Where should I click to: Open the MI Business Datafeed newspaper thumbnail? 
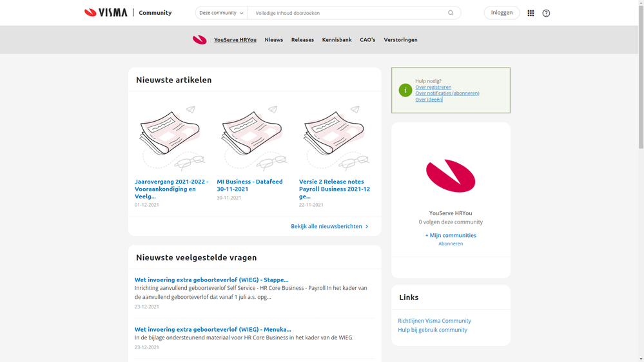click(254, 138)
